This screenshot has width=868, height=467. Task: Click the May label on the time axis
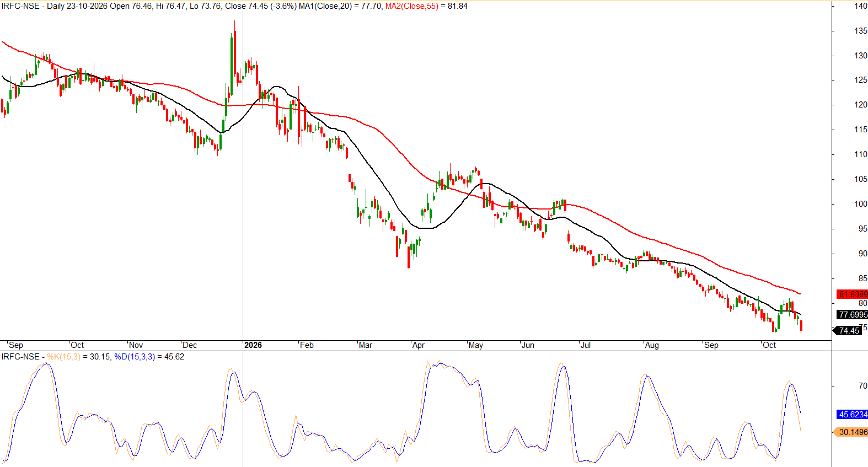pyautogui.click(x=476, y=345)
